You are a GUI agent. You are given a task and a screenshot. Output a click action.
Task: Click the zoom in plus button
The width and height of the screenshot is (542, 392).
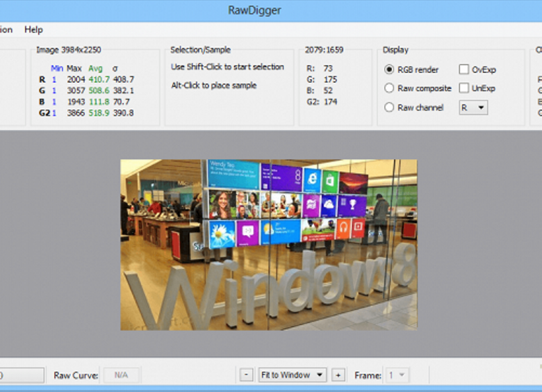tap(338, 375)
